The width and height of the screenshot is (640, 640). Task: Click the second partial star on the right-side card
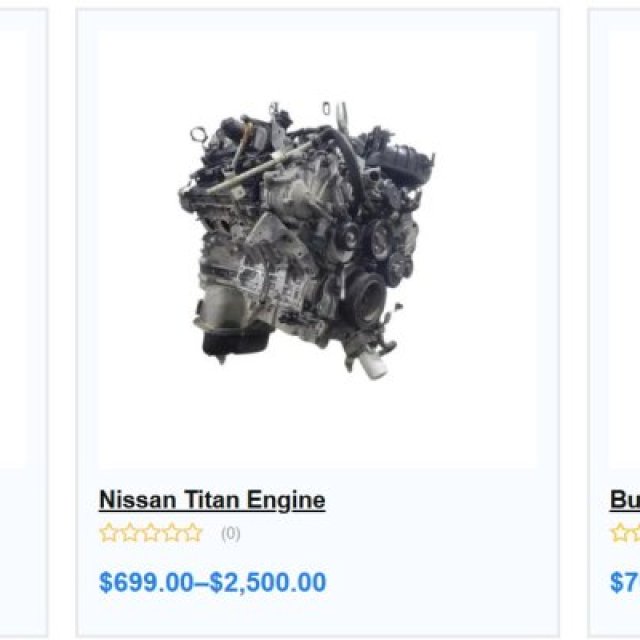click(x=636, y=533)
